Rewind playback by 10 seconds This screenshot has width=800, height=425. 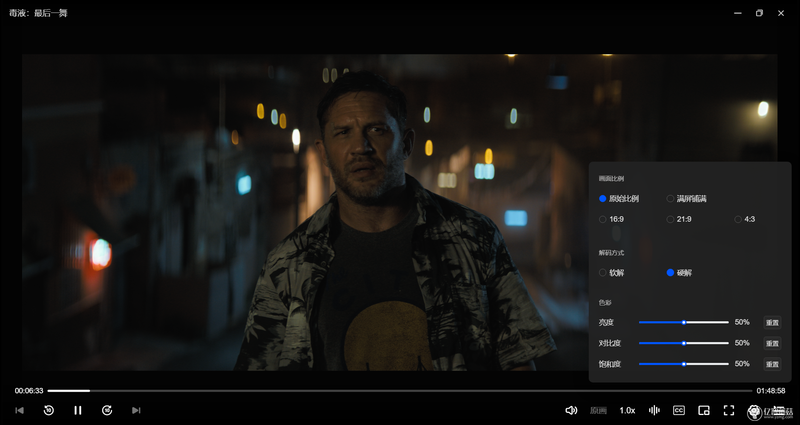[48, 410]
